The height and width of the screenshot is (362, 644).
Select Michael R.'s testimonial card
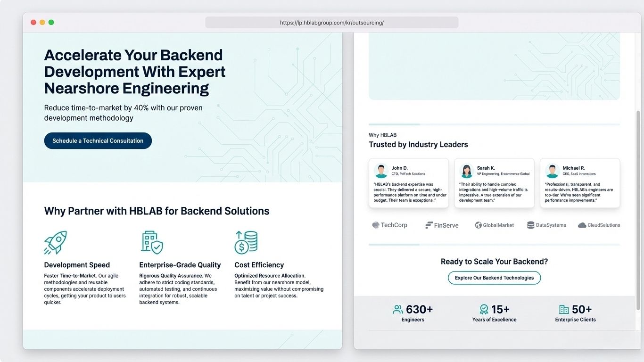click(580, 183)
